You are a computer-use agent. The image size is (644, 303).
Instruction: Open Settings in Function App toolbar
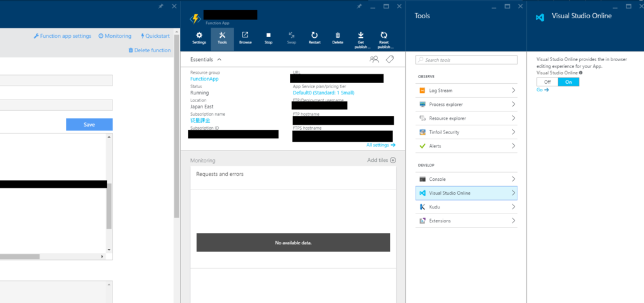pyautogui.click(x=199, y=38)
